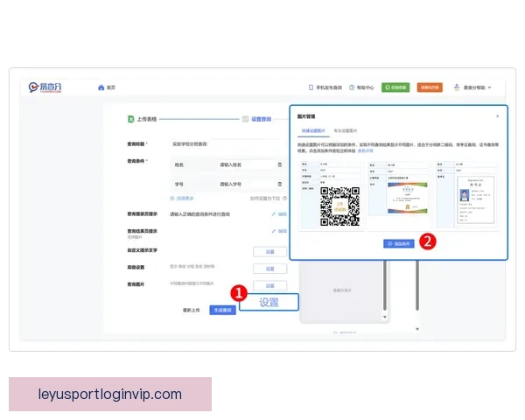Delete the 学号 condition row
Image resolution: width=525 pixels, height=420 pixels.
(x=280, y=185)
